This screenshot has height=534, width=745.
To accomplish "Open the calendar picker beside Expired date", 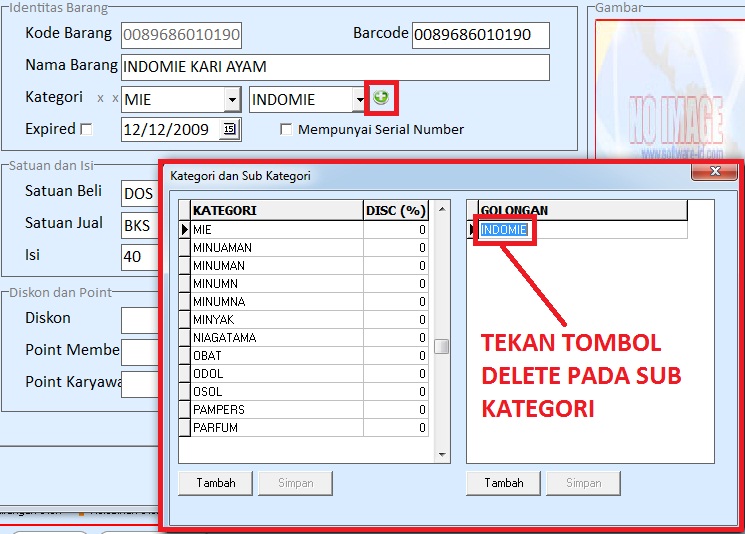I will click(229, 129).
